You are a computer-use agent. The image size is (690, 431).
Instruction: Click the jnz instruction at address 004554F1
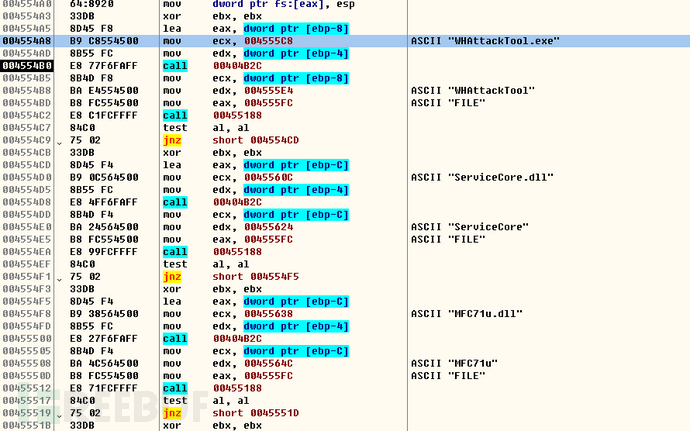(172, 276)
